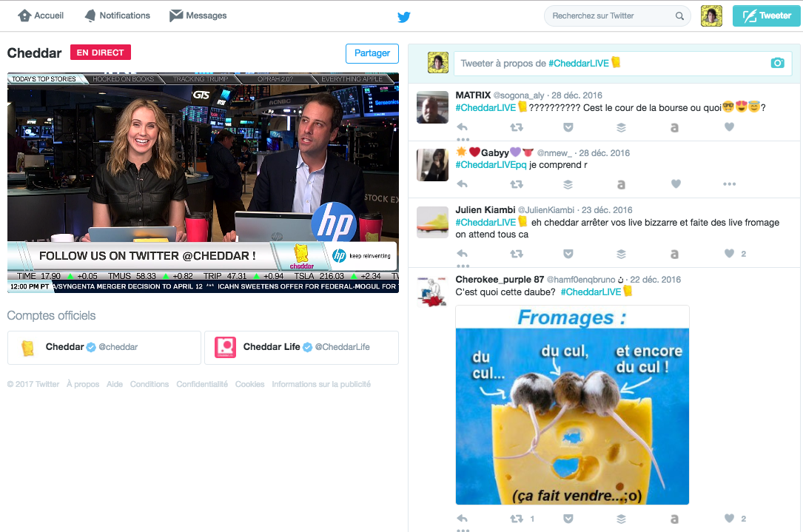
Task: Save MATRIX's tweet to Pocket
Action: pos(568,127)
